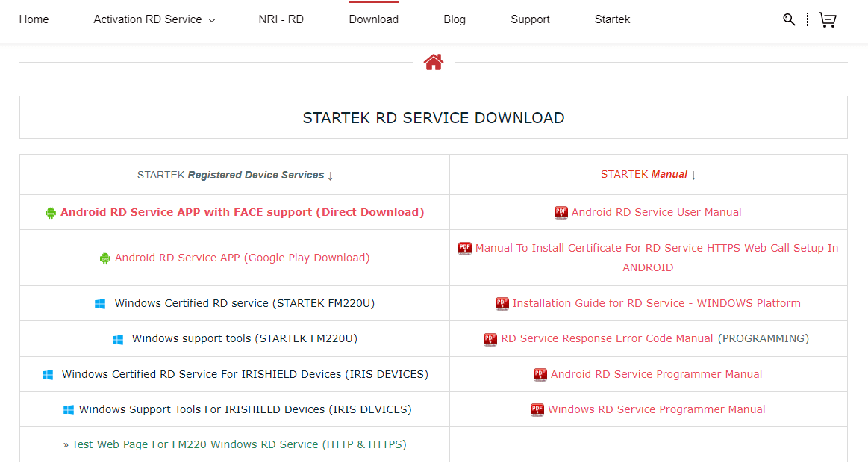Click PDF icon for Response Error Code Manual

[x=490, y=339]
